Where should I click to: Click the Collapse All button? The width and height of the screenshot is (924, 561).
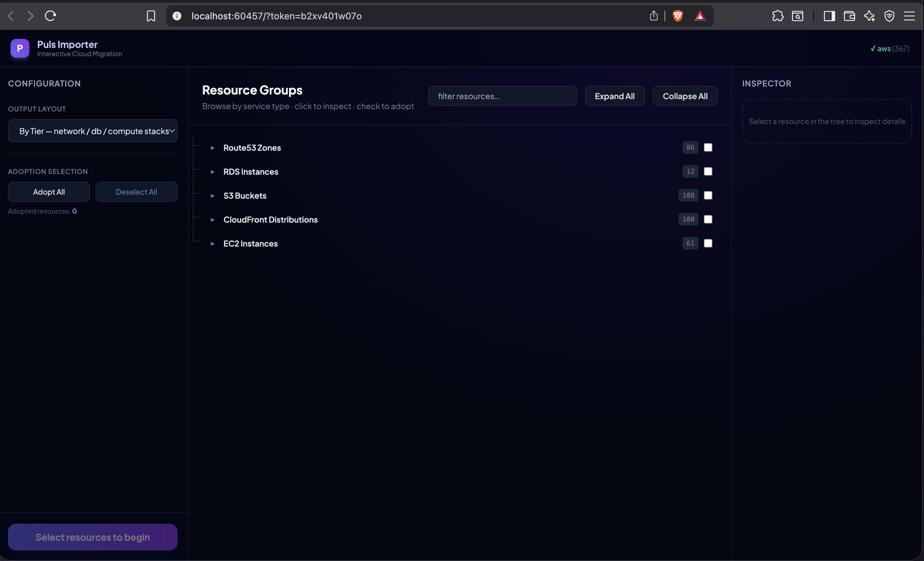[685, 96]
